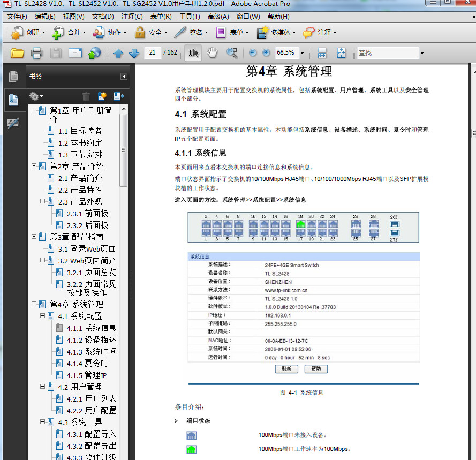Image resolution: width=476 pixels, height=460 pixels.
Task: Collapse the 第2章 产品介绍 bookmark
Action: (34, 166)
